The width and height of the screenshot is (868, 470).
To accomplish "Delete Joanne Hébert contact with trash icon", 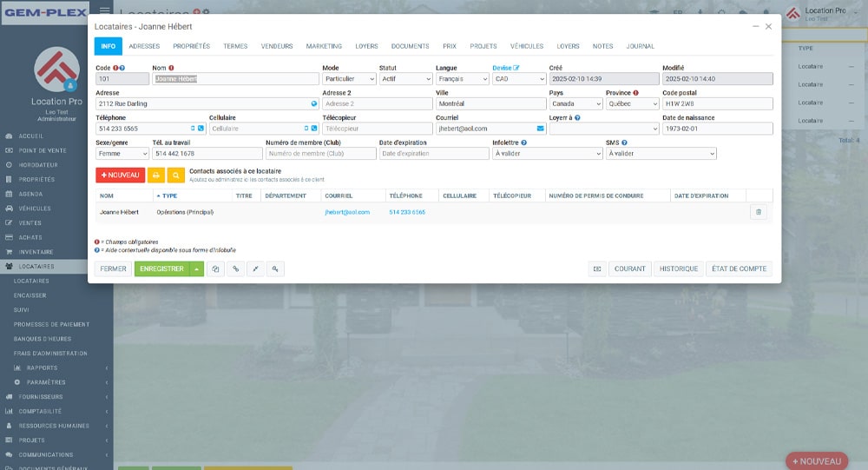I will tap(758, 212).
